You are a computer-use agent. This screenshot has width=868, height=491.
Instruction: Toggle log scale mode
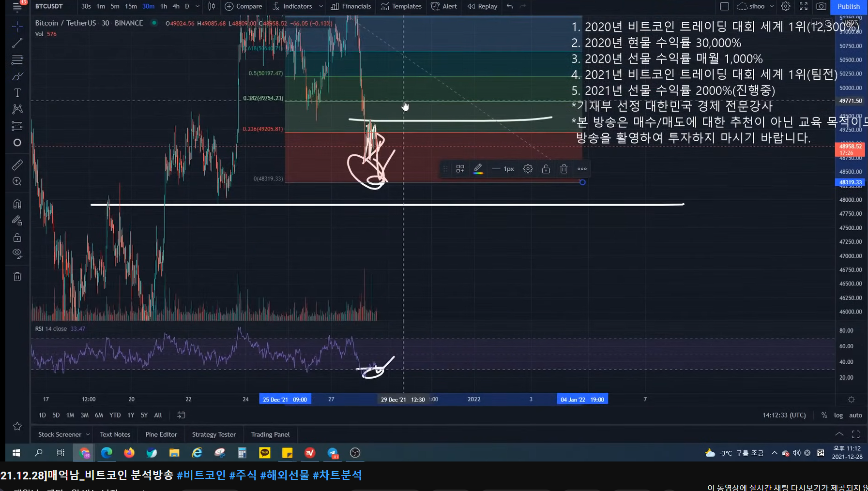(x=838, y=415)
